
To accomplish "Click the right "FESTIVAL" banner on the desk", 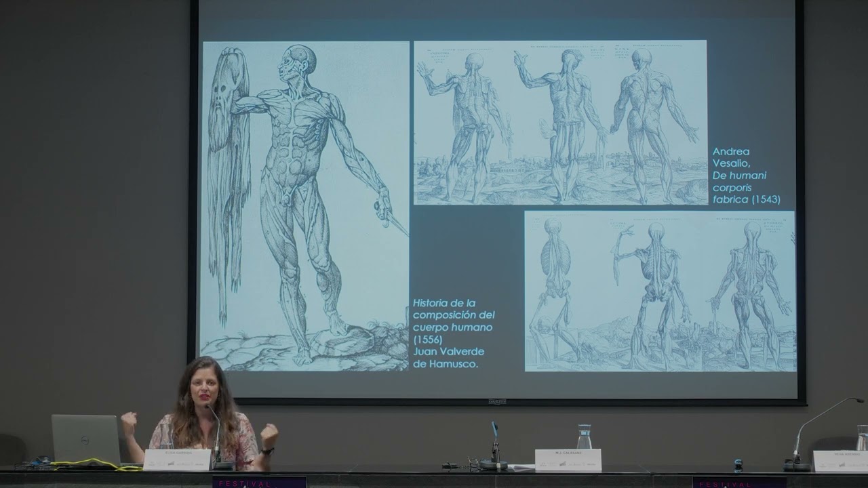I will tap(739, 483).
